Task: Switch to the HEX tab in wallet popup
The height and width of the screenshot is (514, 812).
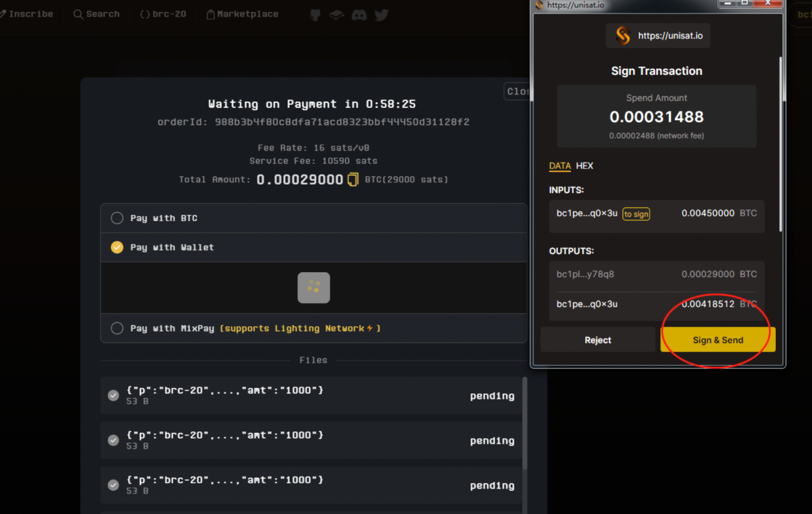Action: (585, 166)
